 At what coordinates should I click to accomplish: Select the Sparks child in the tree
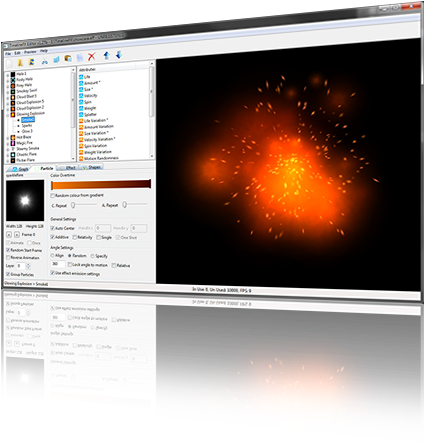pyautogui.click(x=27, y=126)
